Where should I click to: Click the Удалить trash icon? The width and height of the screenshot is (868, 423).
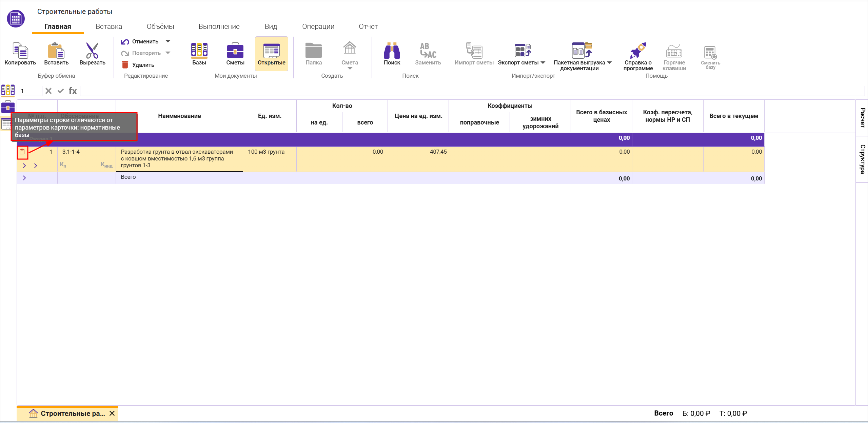click(125, 65)
